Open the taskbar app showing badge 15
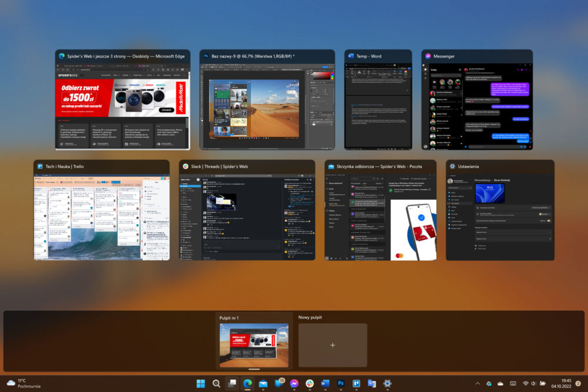This screenshot has width=588, height=392. point(279,383)
